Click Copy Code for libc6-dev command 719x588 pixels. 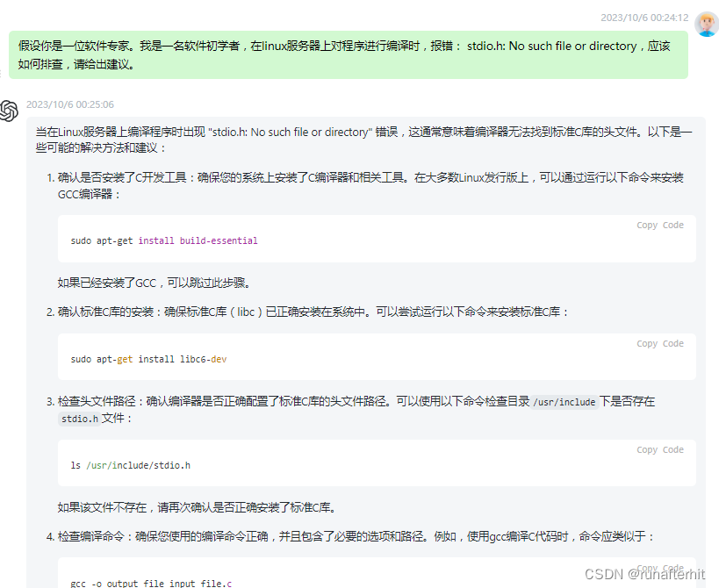point(659,343)
